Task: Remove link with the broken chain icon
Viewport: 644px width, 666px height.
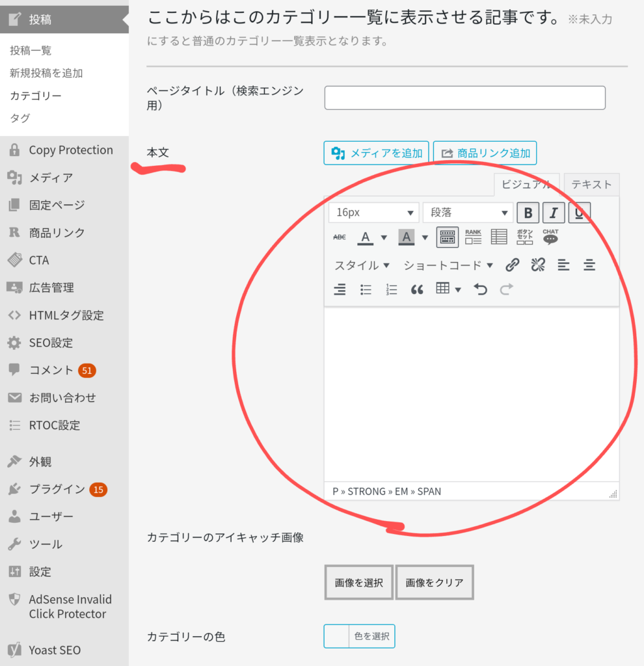Action: pos(538,265)
